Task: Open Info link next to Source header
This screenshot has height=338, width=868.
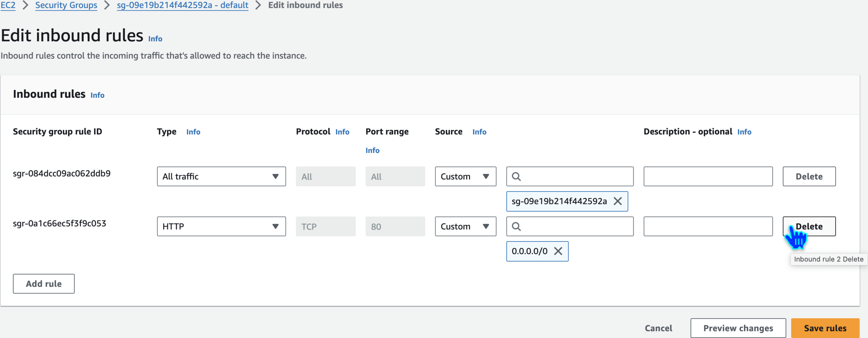Action: click(479, 132)
